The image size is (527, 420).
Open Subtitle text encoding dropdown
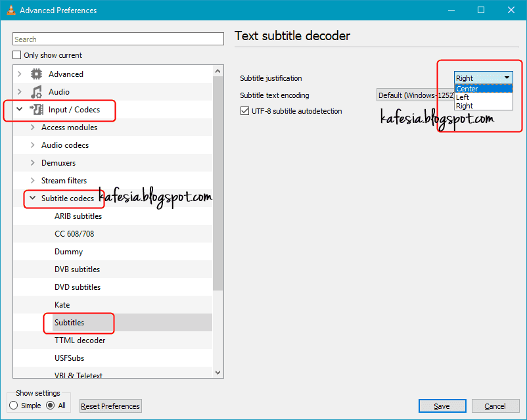pos(415,95)
